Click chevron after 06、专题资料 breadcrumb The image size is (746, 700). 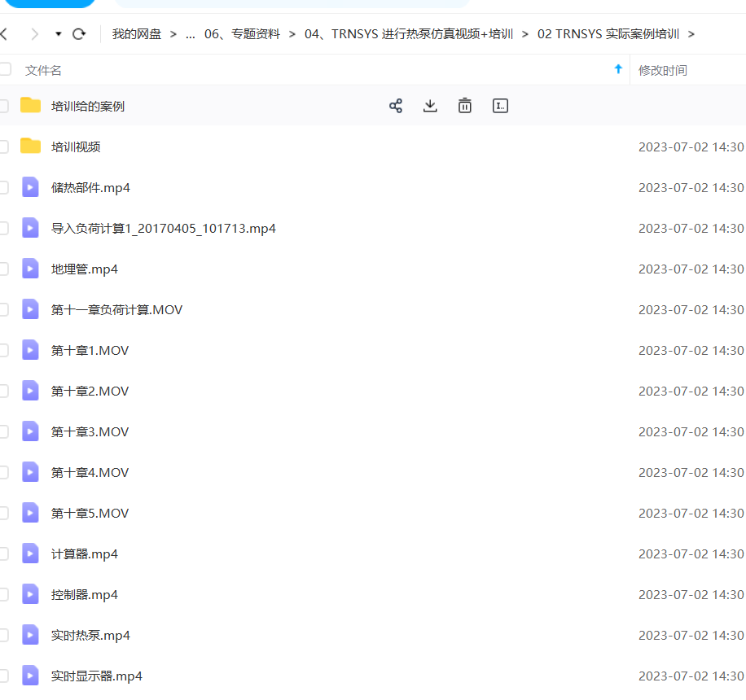coord(292,34)
